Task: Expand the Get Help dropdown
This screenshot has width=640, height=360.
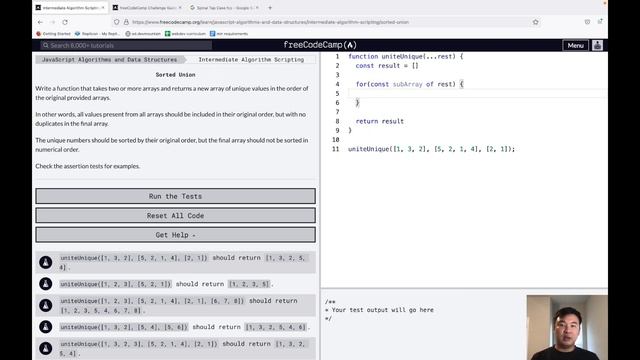Action: pos(176,235)
